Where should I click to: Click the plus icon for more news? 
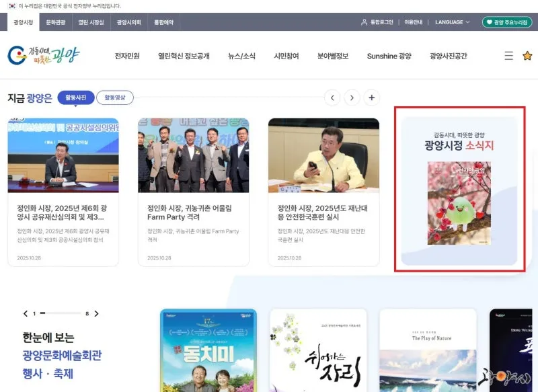(372, 98)
